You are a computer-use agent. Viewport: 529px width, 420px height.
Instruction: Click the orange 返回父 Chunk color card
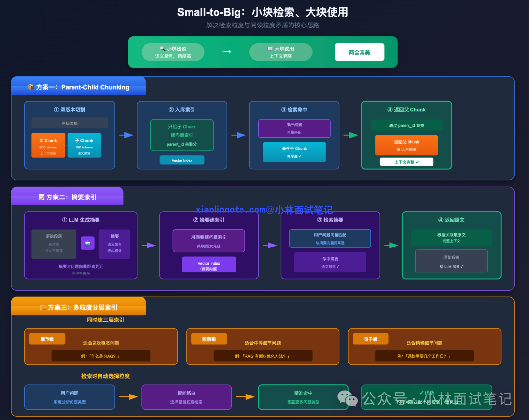click(407, 146)
